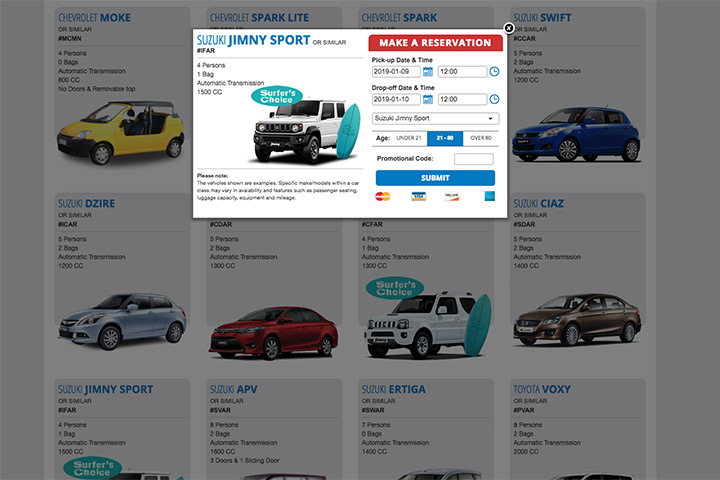
Task: Click the #PVAR code text
Action: tap(524, 410)
